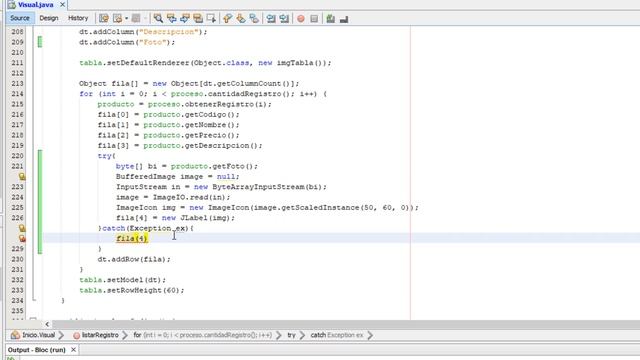Click the Last Edit toolbar icon
The width and height of the screenshot is (640, 360).
[x=104, y=18]
